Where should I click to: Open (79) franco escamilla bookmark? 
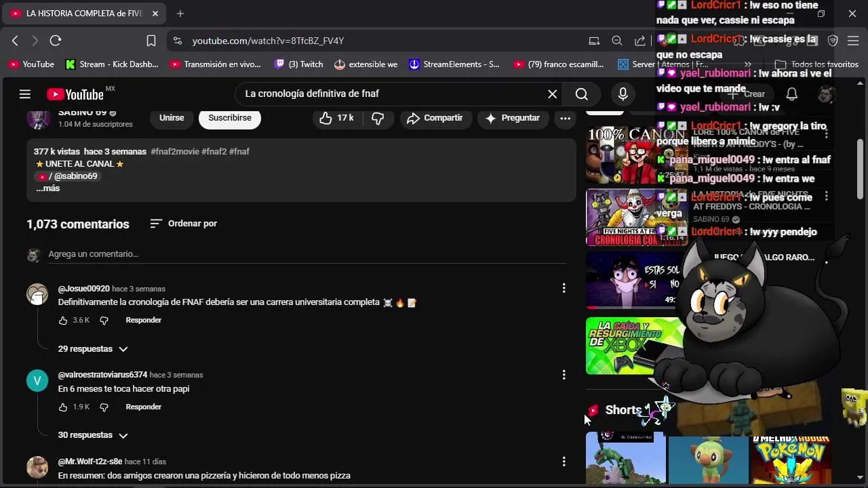[559, 64]
